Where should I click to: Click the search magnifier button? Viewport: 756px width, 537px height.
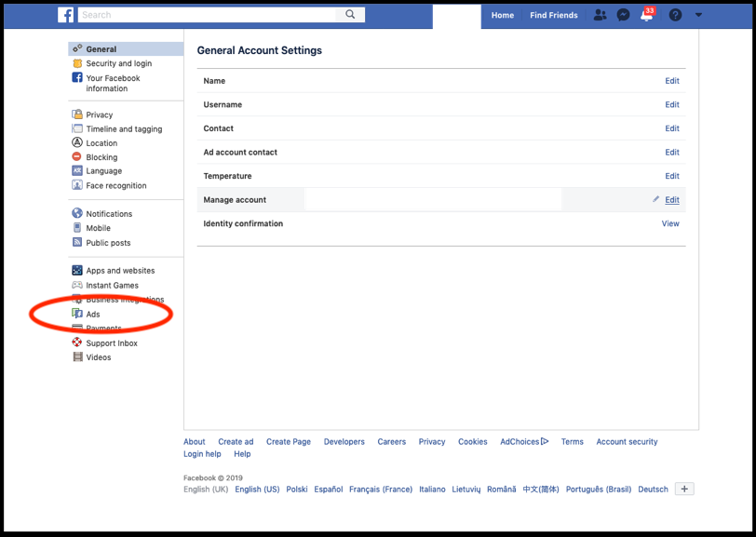(350, 15)
